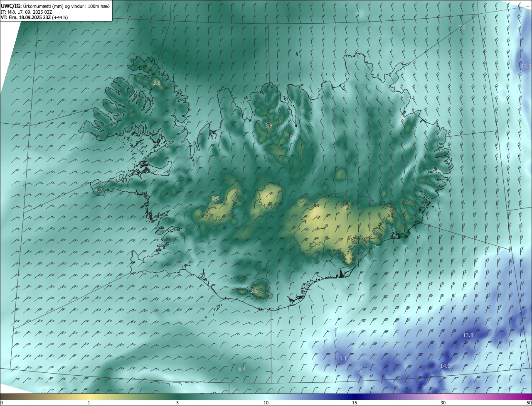Click the 13.1 value label on the map
The width and height of the screenshot is (532, 406).
tap(342, 358)
